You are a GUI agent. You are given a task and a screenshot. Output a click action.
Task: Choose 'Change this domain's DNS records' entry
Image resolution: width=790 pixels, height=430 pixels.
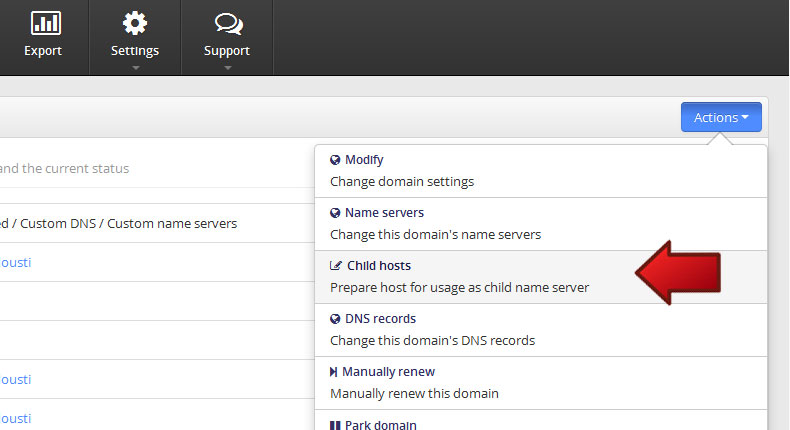[432, 340]
